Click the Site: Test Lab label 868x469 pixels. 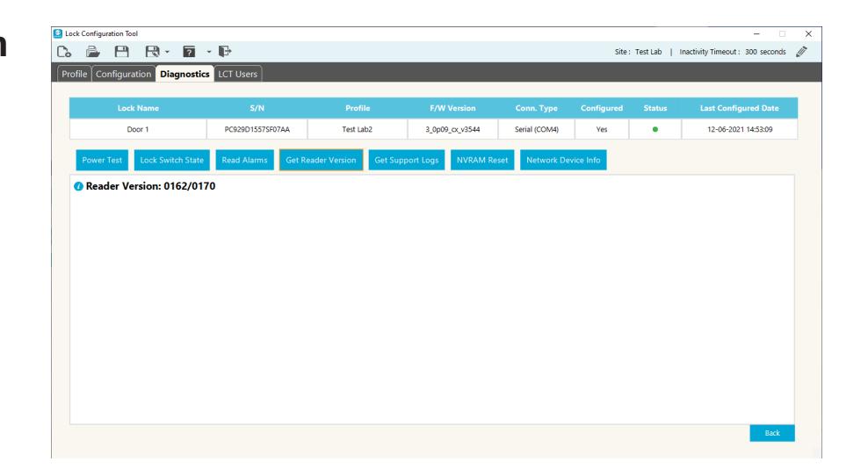(638, 52)
